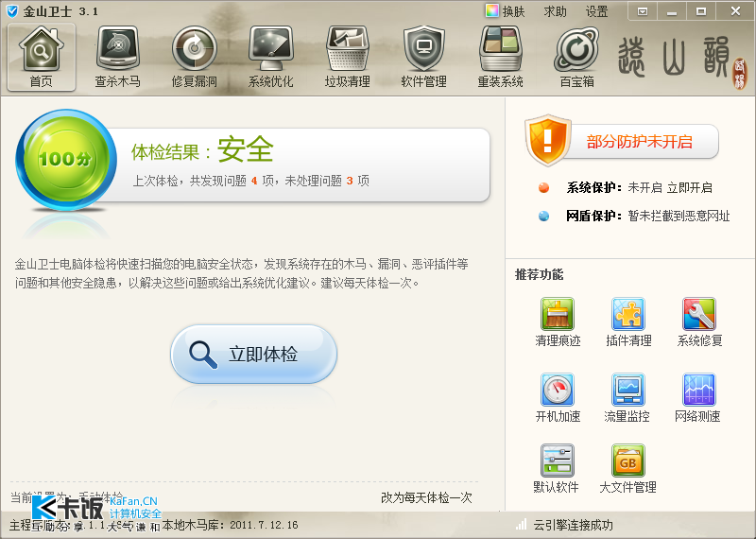Start scan with 立即体检 button
This screenshot has width=756, height=539.
[x=253, y=355]
